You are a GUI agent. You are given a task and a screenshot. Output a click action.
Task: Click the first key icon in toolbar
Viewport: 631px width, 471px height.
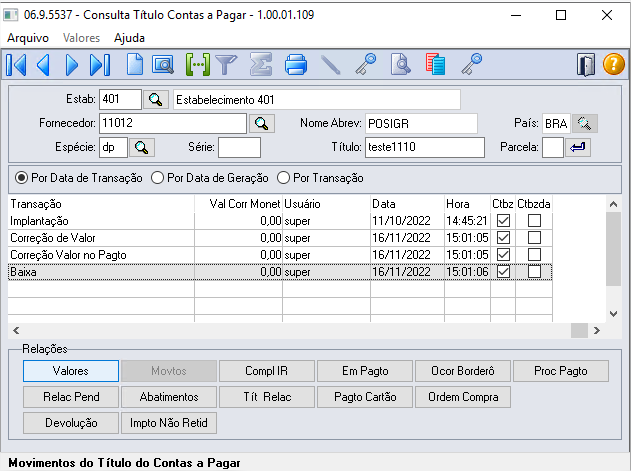pos(365,64)
